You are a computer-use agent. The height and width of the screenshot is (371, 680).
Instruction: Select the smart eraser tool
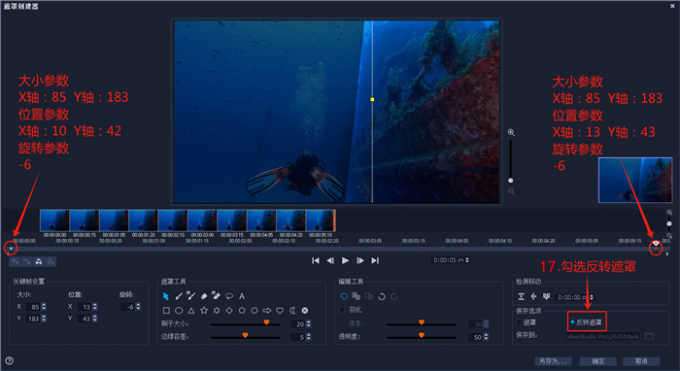tap(216, 296)
